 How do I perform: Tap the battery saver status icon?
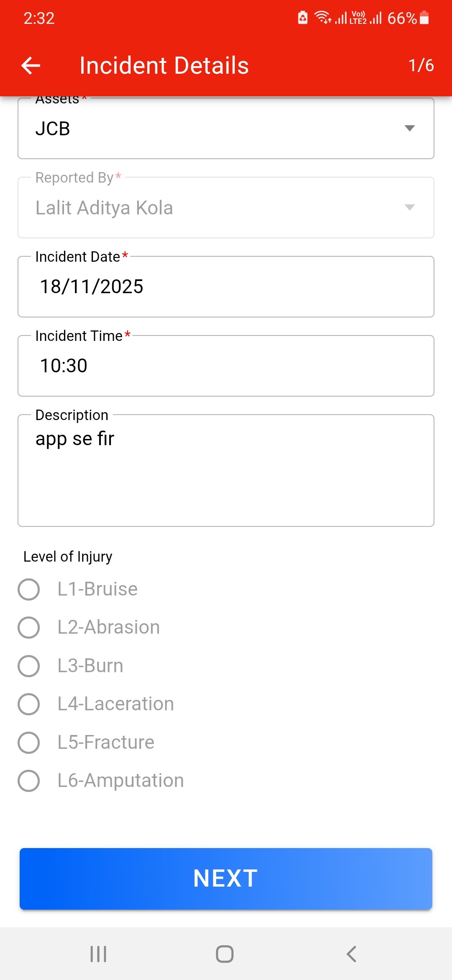303,18
